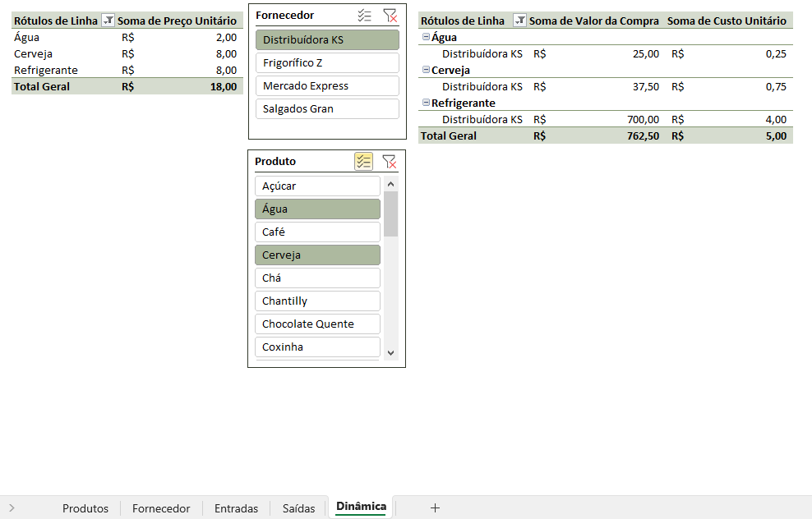Select the Fornecedor slicer title
Viewport: 812px width, 519px height.
(285, 15)
